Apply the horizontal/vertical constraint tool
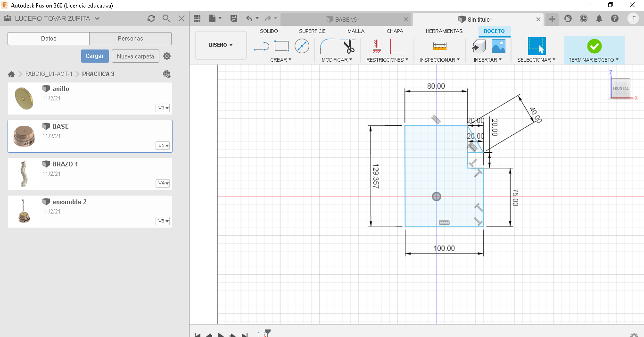The image size is (644, 337). [x=376, y=46]
